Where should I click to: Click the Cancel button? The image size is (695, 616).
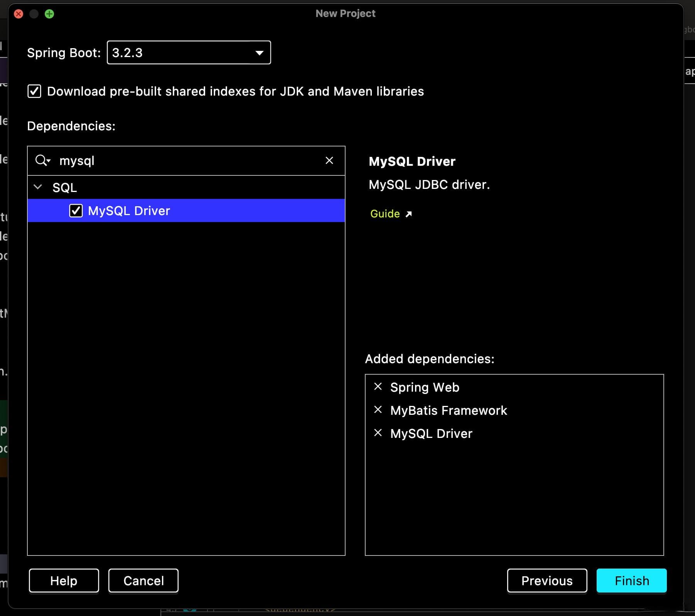pyautogui.click(x=143, y=581)
